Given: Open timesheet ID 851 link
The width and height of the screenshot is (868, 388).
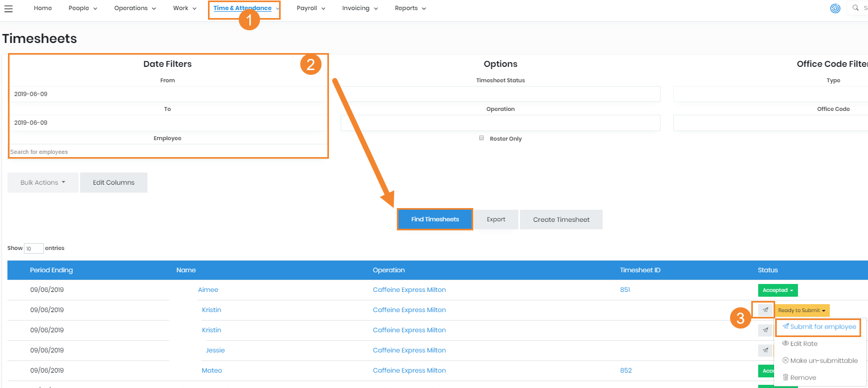Looking at the screenshot, I should click(625, 290).
